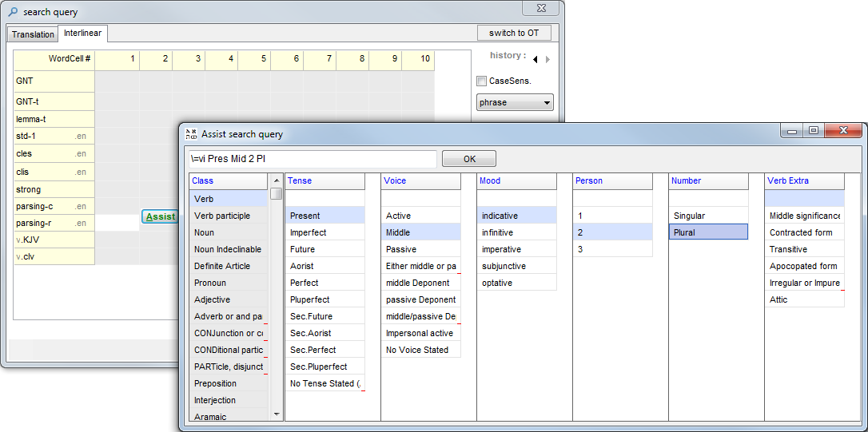Viewport: 868px width, 432px height.
Task: Click the history back arrow
Action: (x=535, y=59)
